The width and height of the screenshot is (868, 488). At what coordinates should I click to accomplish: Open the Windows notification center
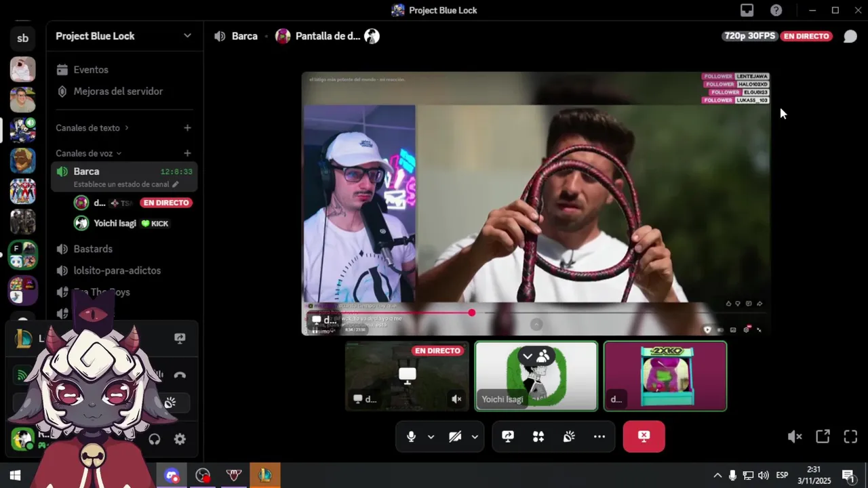tap(848, 476)
